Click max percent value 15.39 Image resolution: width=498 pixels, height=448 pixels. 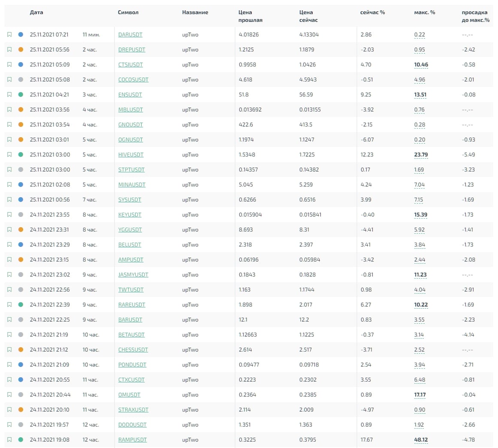pyautogui.click(x=420, y=215)
